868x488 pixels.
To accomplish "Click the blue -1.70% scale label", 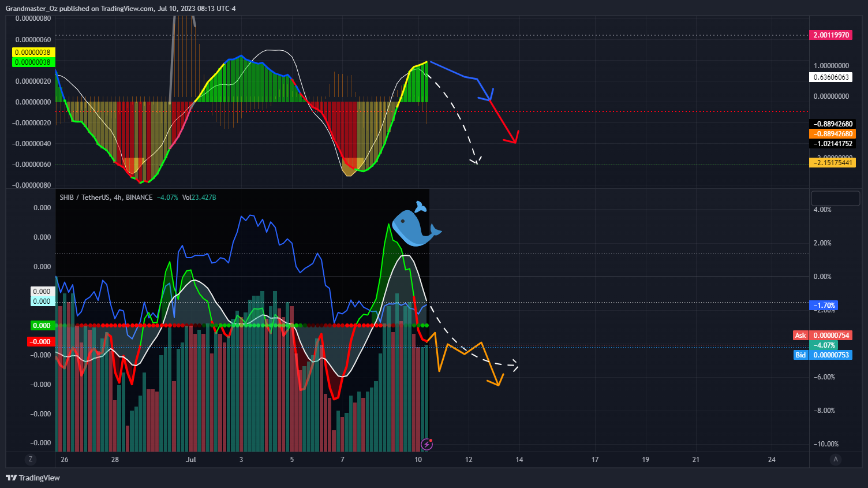I will coord(824,306).
